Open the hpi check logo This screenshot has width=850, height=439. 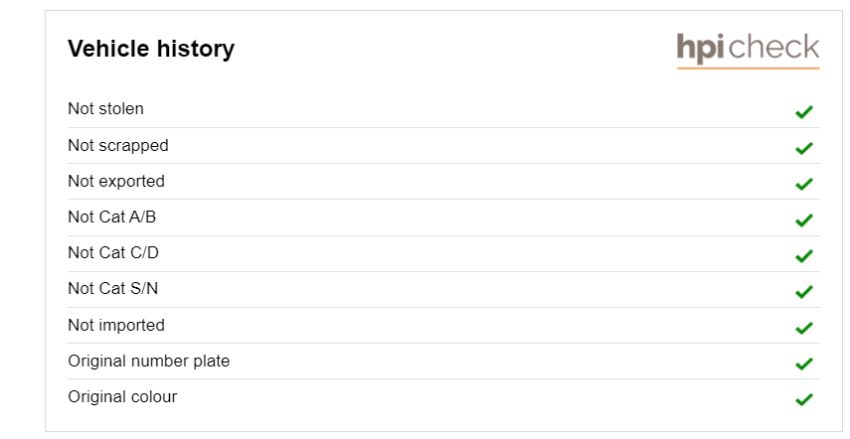pos(748,51)
